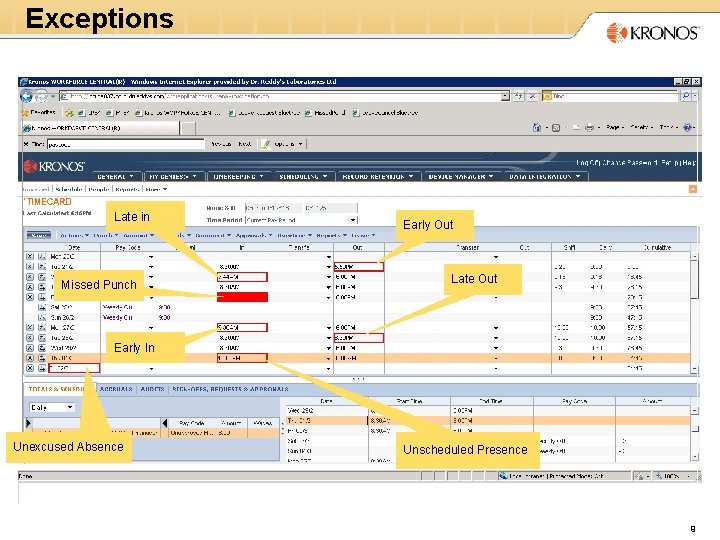720x540 pixels.
Task: Click the X icon on Tue 21/2 row
Action: pyautogui.click(x=30, y=267)
